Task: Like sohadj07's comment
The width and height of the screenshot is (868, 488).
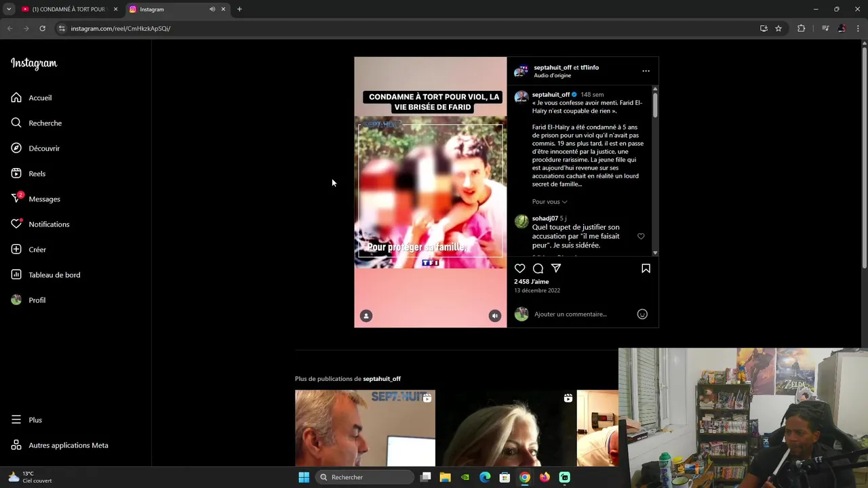Action: click(x=641, y=236)
